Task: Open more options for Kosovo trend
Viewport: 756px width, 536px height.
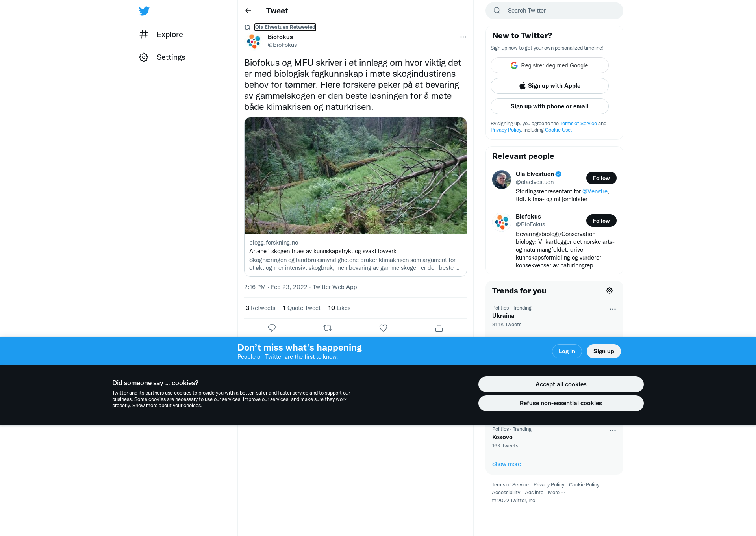Action: pyautogui.click(x=613, y=430)
